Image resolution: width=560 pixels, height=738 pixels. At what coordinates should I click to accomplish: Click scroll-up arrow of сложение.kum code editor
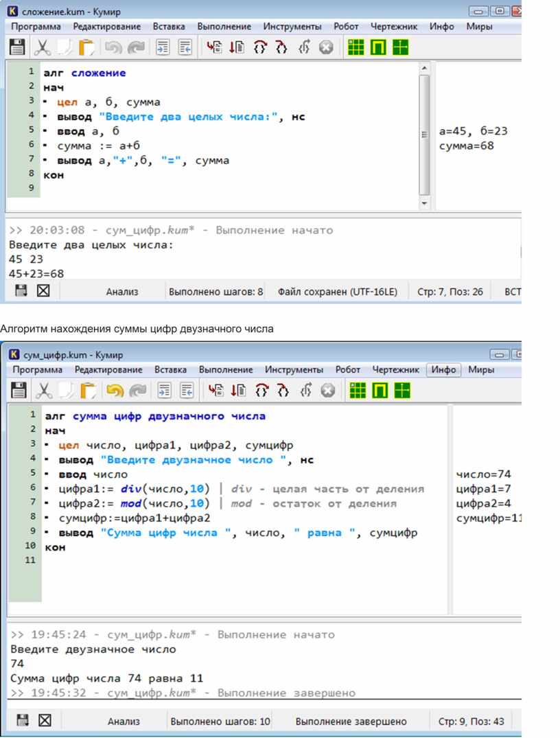[x=424, y=68]
